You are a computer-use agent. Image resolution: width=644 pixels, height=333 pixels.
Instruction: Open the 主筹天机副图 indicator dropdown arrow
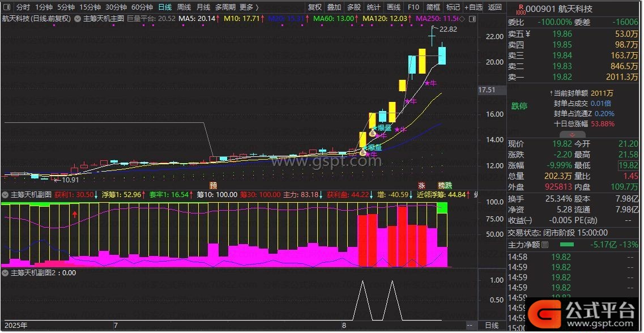coord(5,194)
